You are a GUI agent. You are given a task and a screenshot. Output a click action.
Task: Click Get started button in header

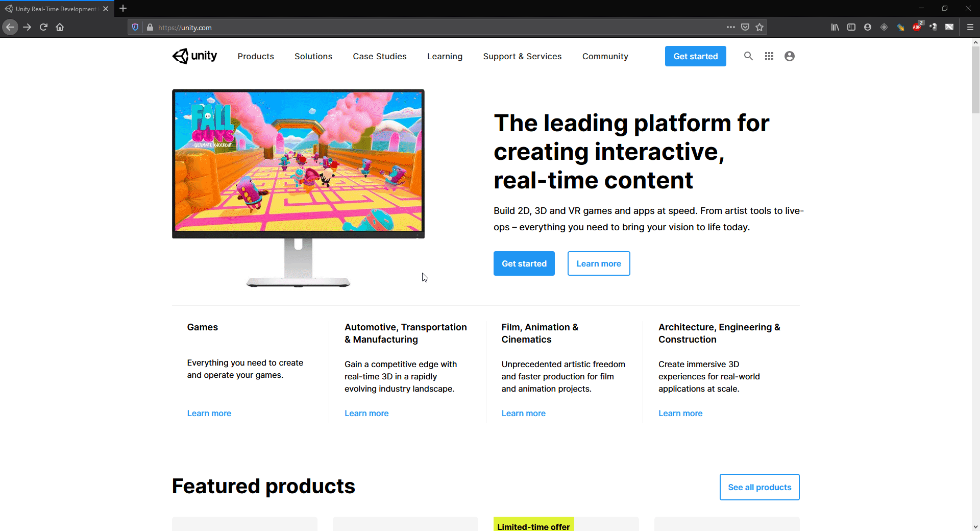point(696,56)
